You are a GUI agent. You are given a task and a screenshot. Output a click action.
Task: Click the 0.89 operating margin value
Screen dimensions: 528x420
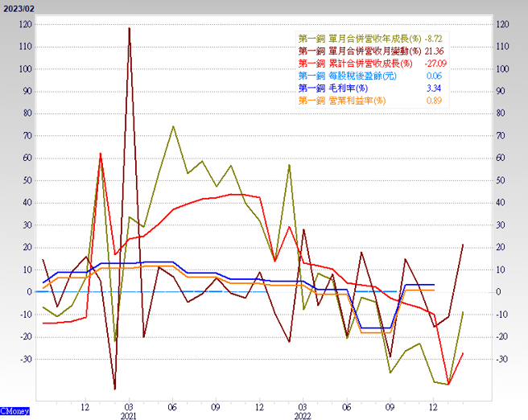pos(434,101)
